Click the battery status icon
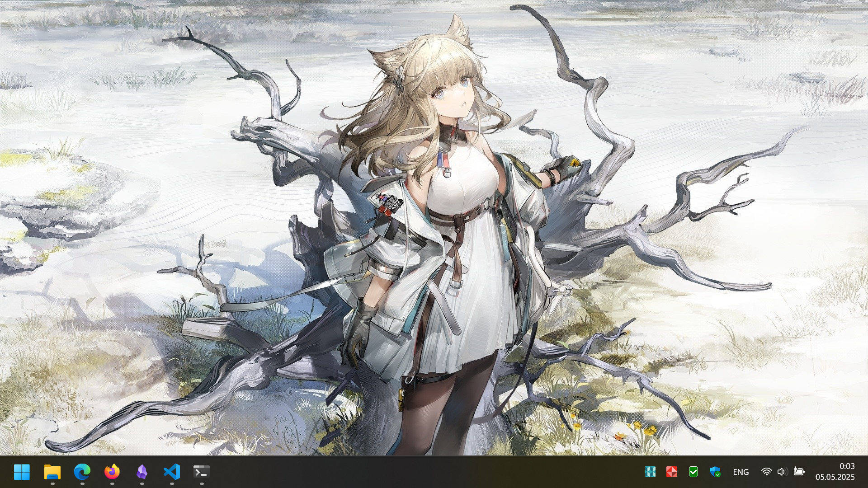 799,472
